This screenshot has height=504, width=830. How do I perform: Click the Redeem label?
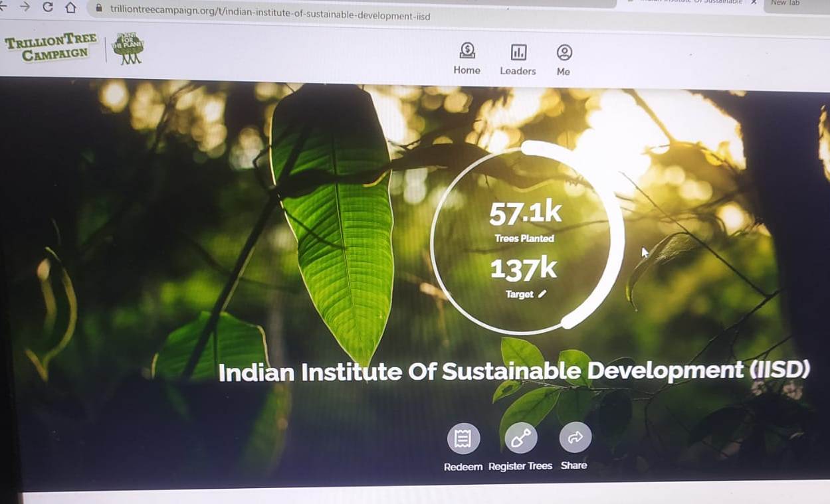[463, 467]
